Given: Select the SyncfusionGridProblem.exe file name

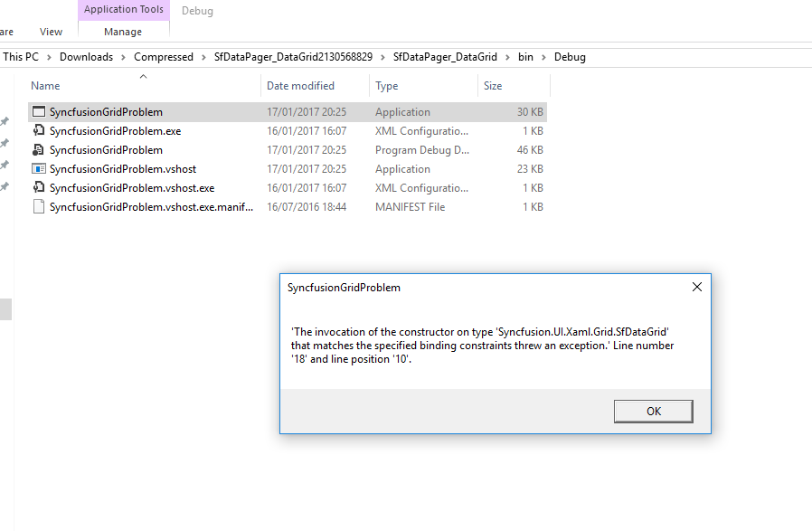Looking at the screenshot, I should click(115, 131).
